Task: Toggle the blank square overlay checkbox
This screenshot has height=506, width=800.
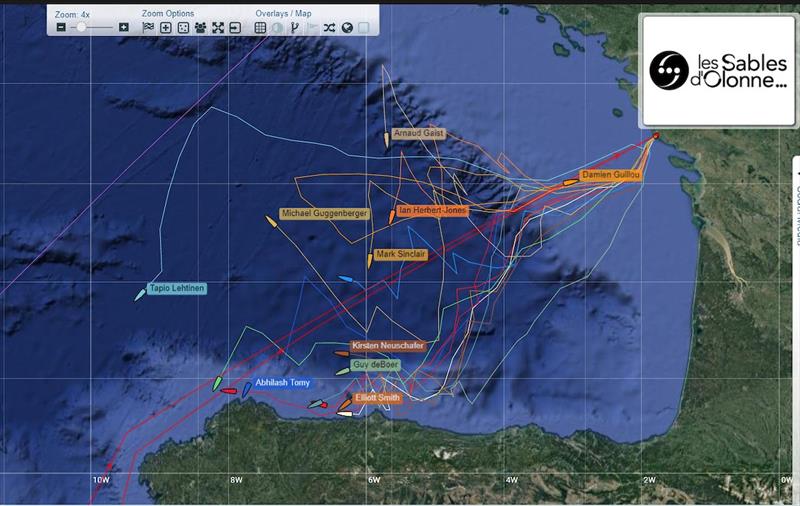Action: click(x=364, y=28)
